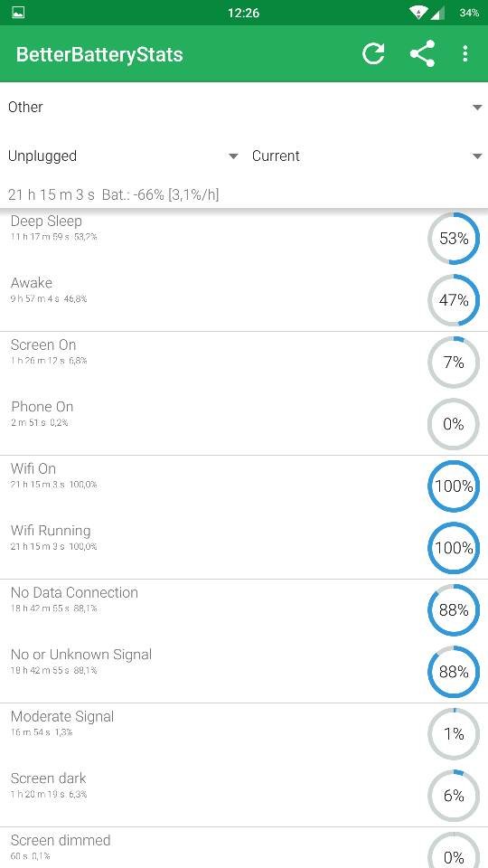This screenshot has width=488, height=868.
Task: Open the Wifi Running stat row
Action: (x=244, y=549)
